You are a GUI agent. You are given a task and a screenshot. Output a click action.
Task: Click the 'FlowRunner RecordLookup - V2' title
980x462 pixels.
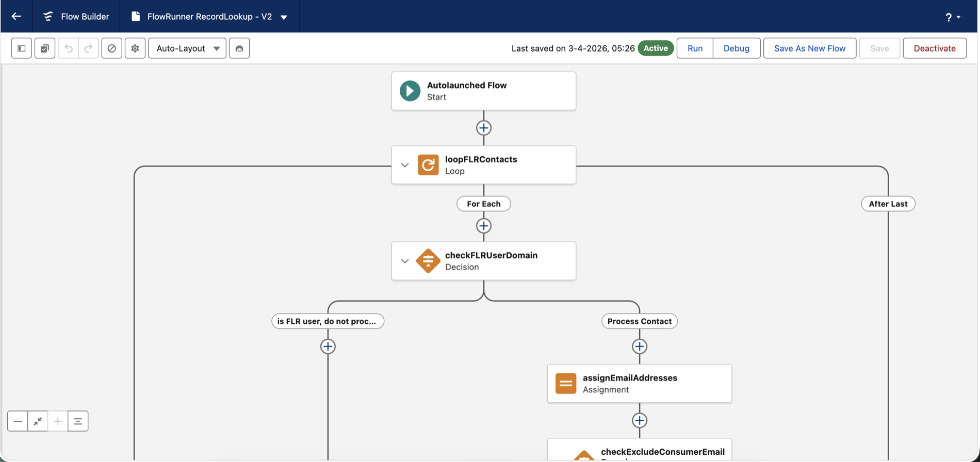coord(209,16)
